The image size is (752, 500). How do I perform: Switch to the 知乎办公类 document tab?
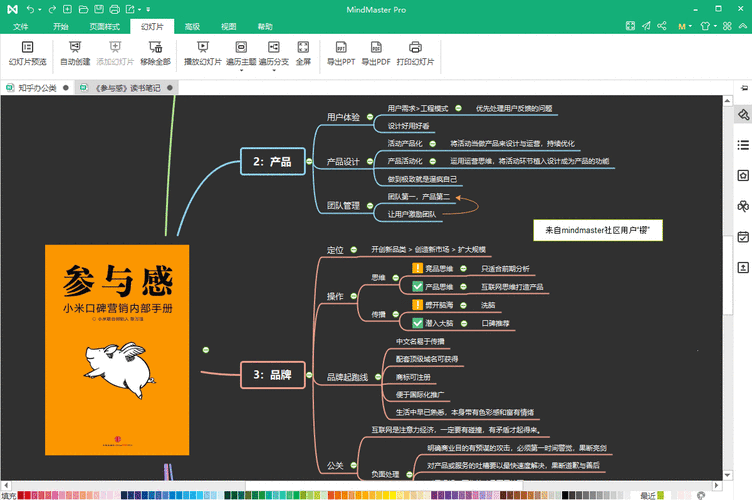click(x=37, y=88)
